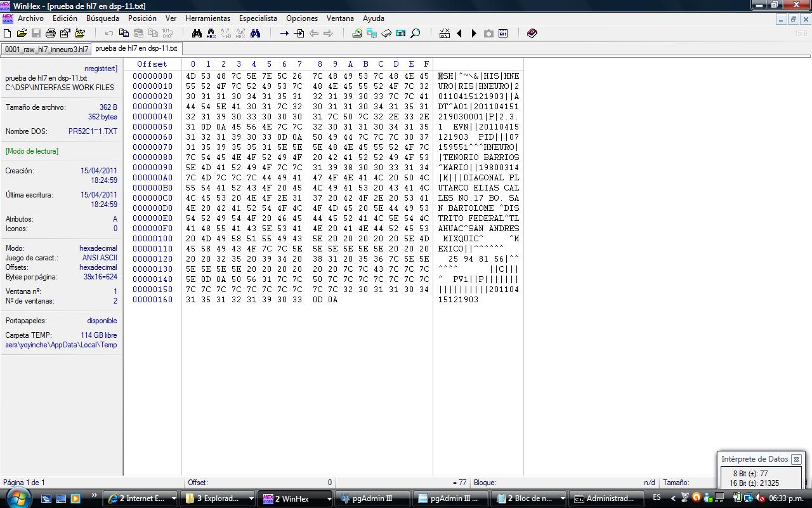The image size is (812, 508).
Task: Close the Intérprete de Datos panel
Action: pyautogui.click(x=796, y=459)
